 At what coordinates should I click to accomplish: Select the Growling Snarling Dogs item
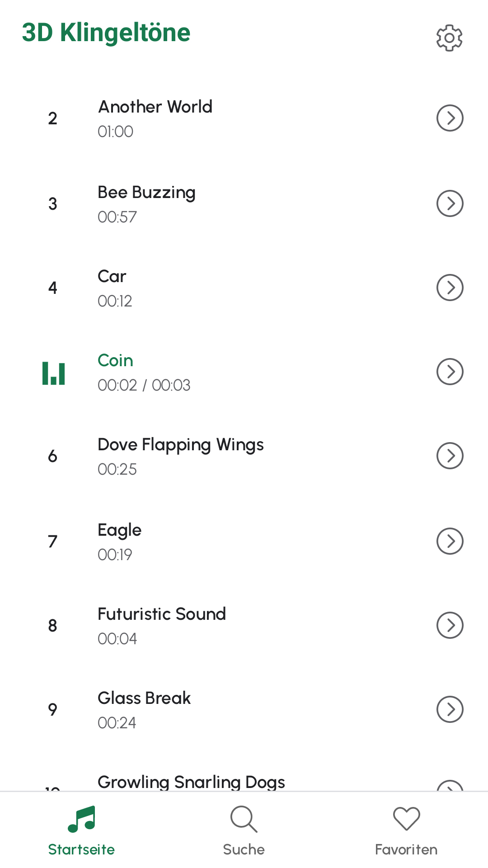(x=191, y=782)
